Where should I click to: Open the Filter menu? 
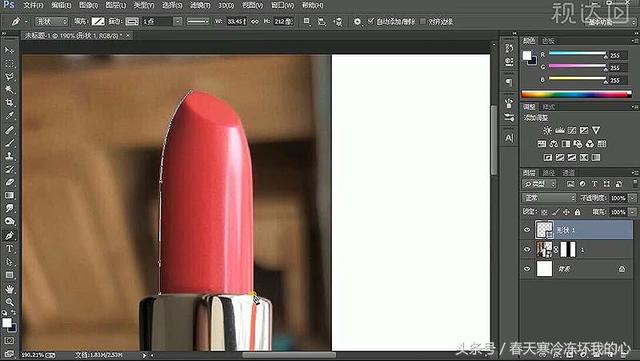click(x=200, y=5)
